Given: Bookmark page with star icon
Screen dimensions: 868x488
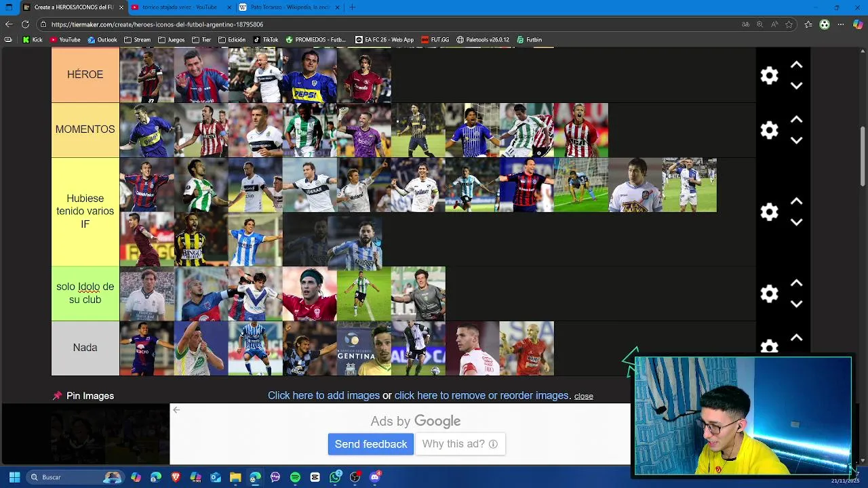Looking at the screenshot, I should [x=789, y=24].
